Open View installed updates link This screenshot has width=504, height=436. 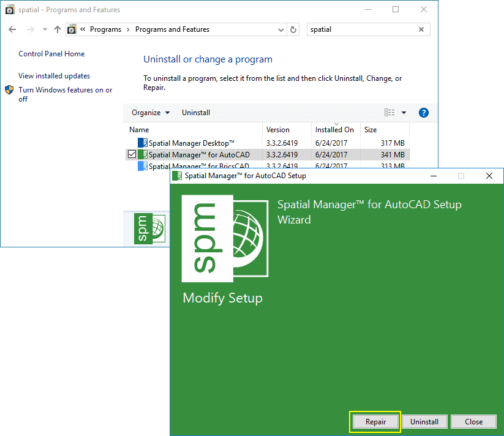click(x=54, y=76)
